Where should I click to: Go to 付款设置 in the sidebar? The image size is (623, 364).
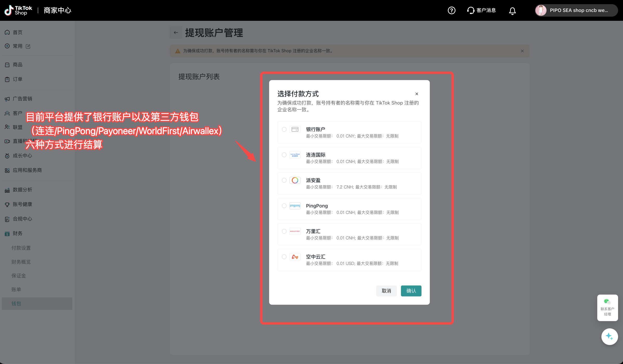click(21, 248)
